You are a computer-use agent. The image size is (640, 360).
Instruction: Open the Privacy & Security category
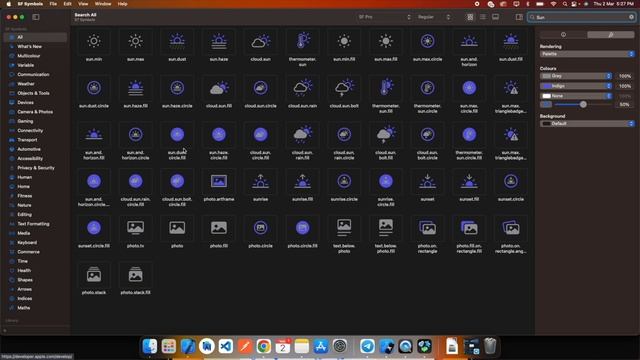click(35, 168)
